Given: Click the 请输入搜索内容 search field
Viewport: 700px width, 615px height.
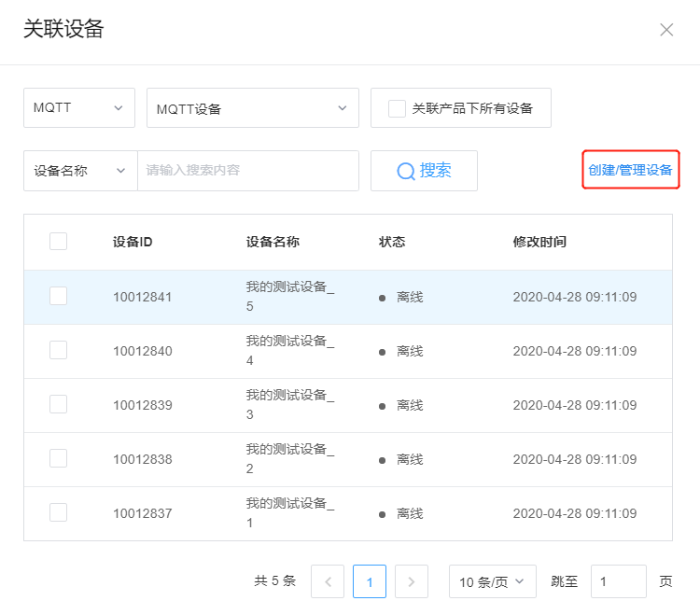Looking at the screenshot, I should click(248, 171).
